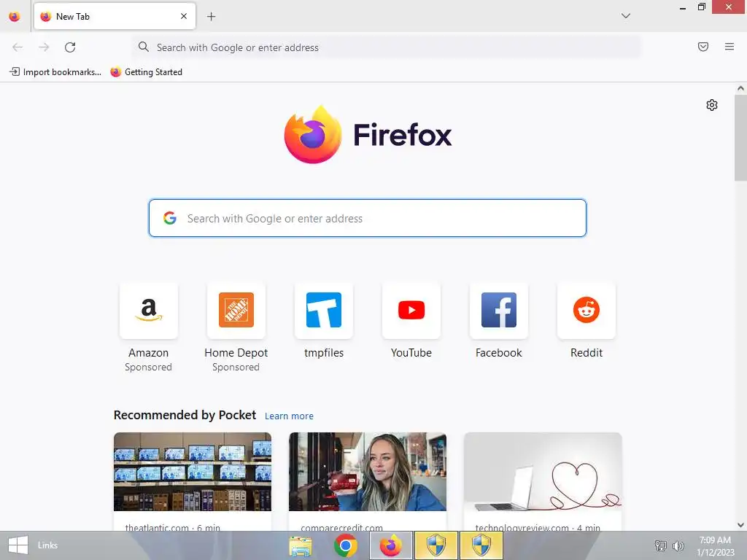The width and height of the screenshot is (747, 560).
Task: Minimize the Firefox window
Action: (683, 7)
